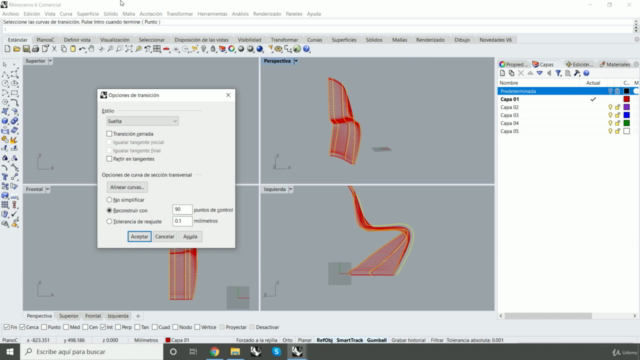640x360 pixels.
Task: Click the Alinear curvas... button
Action: (x=127, y=187)
